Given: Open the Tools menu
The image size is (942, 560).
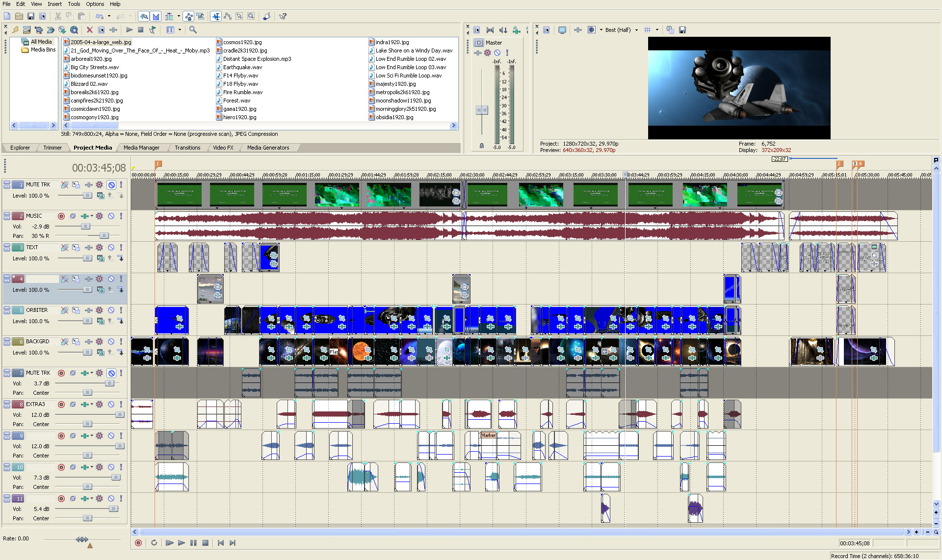Looking at the screenshot, I should [x=74, y=4].
